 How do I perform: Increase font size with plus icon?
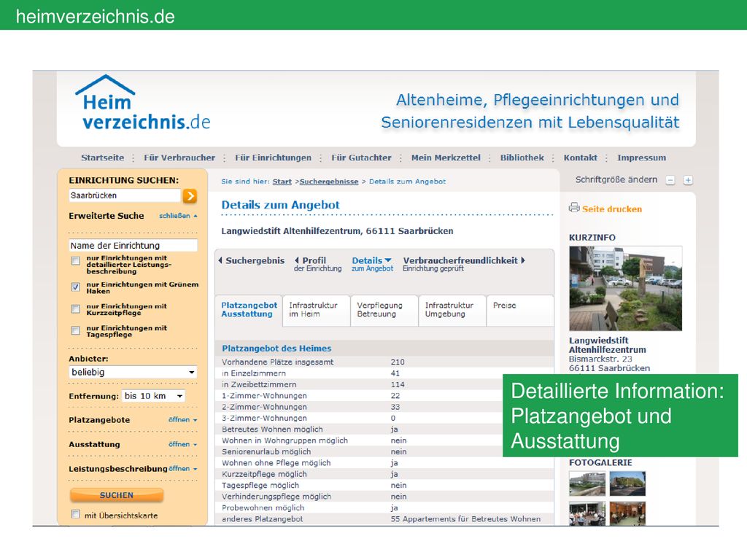point(688,180)
